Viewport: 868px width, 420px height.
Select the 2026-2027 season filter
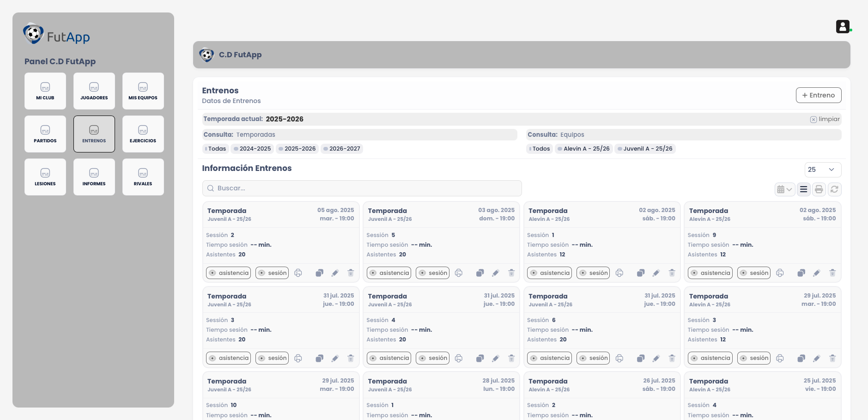point(342,149)
